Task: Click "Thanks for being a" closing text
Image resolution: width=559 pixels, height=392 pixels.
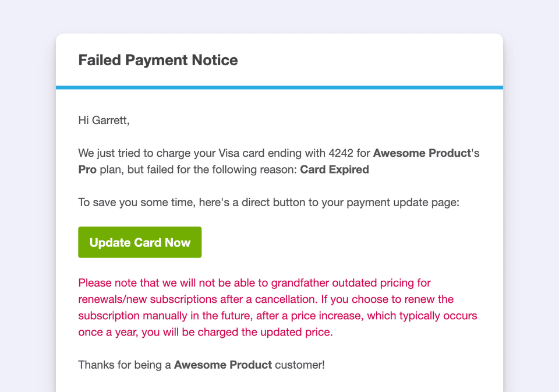Action: [125, 366]
